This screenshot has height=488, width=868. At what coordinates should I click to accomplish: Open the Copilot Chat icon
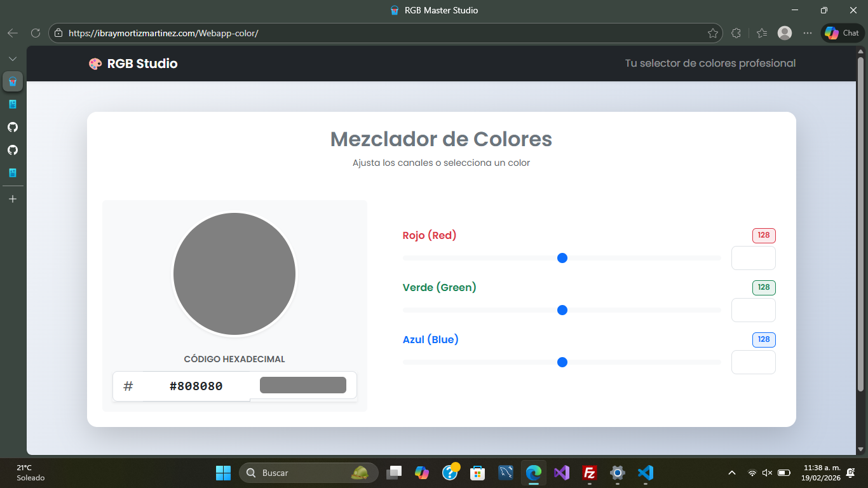coord(841,32)
